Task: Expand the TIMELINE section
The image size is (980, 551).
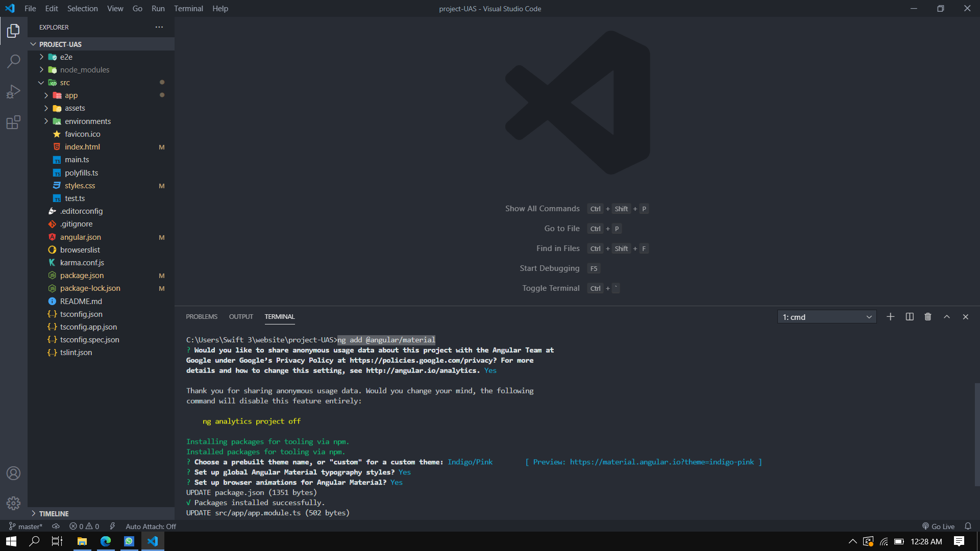Action: point(101,513)
